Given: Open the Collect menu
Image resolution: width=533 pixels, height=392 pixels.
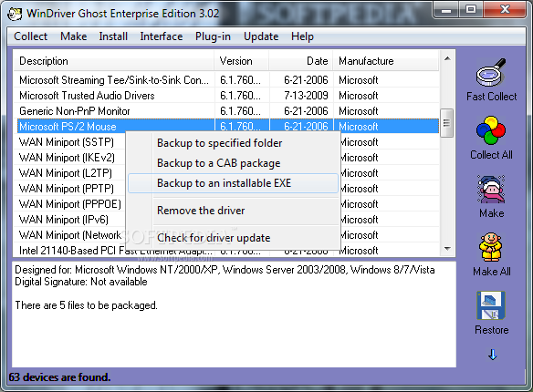Looking at the screenshot, I should (31, 36).
